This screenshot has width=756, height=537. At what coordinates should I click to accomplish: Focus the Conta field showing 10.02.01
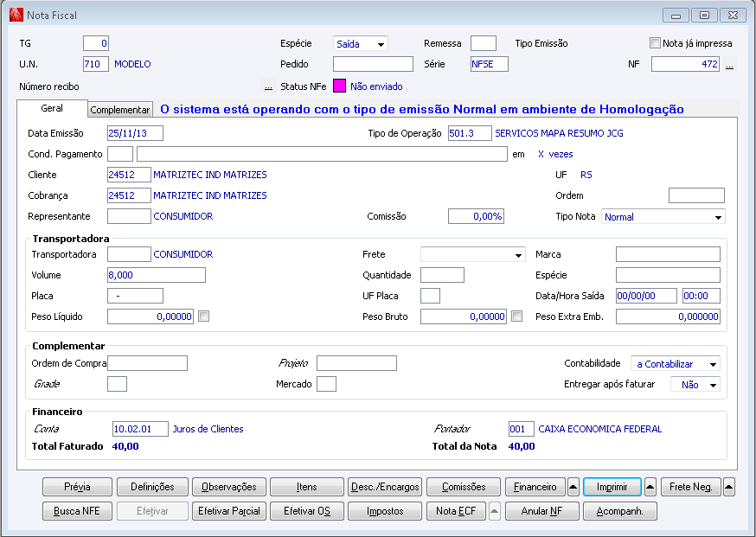click(x=140, y=429)
